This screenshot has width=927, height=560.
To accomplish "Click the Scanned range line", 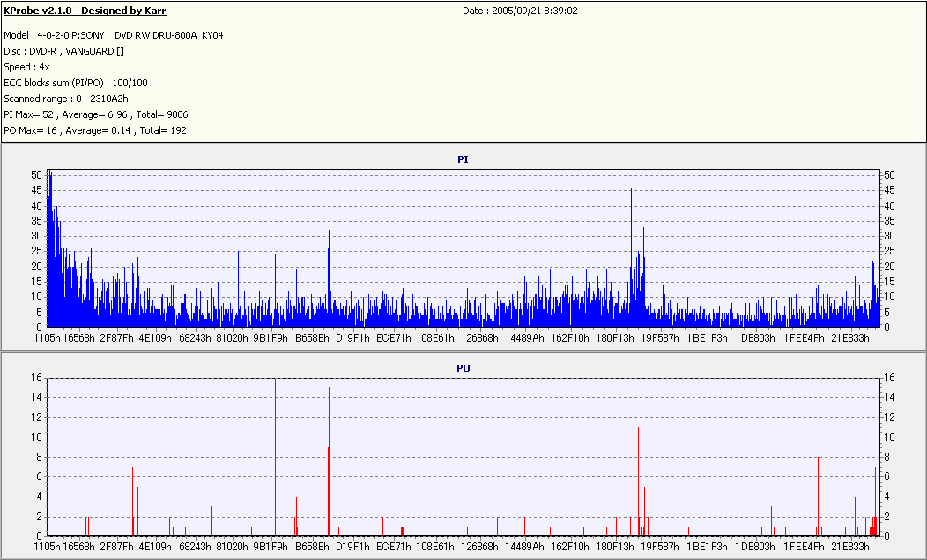I will 65,99.
